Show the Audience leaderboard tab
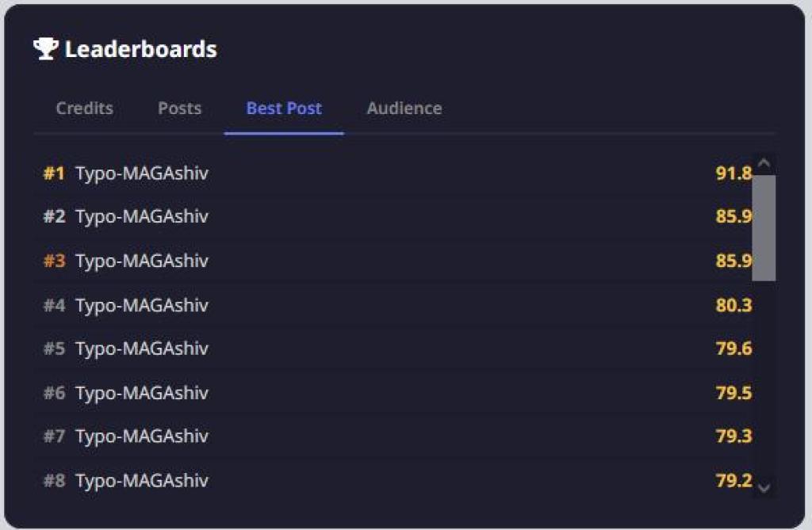This screenshot has width=812, height=530. (x=404, y=109)
